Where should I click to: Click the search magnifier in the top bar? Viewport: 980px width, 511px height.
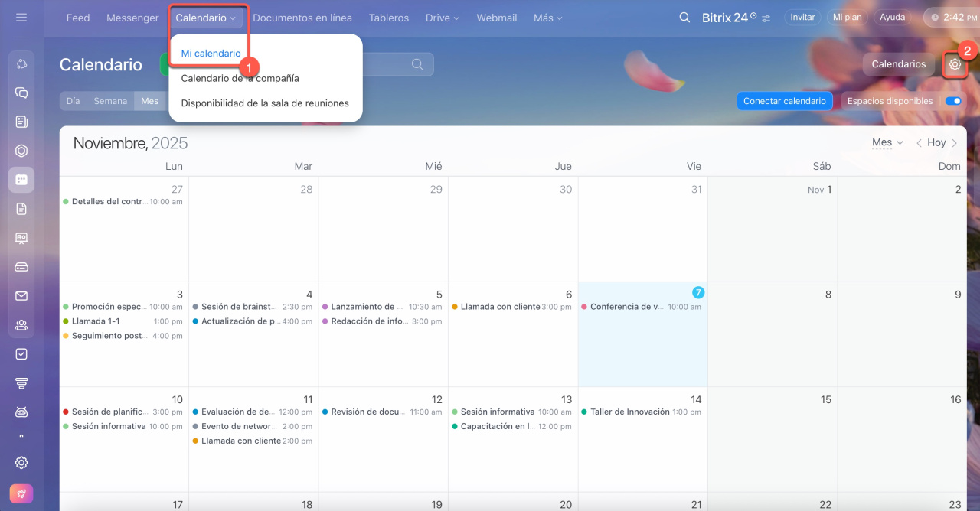(684, 18)
